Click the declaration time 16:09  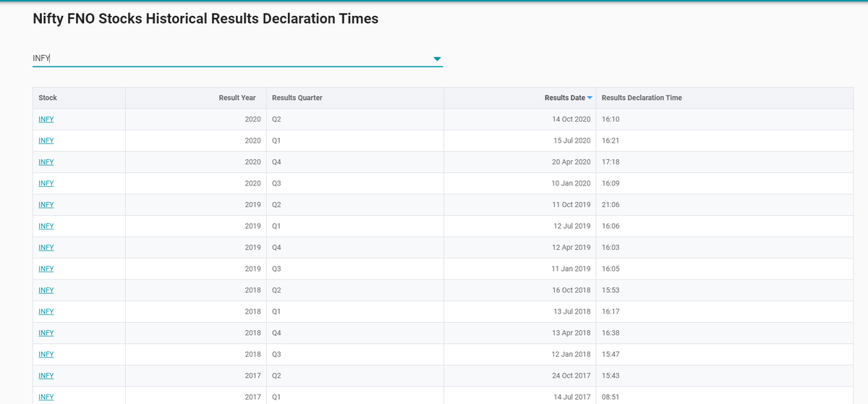[610, 183]
